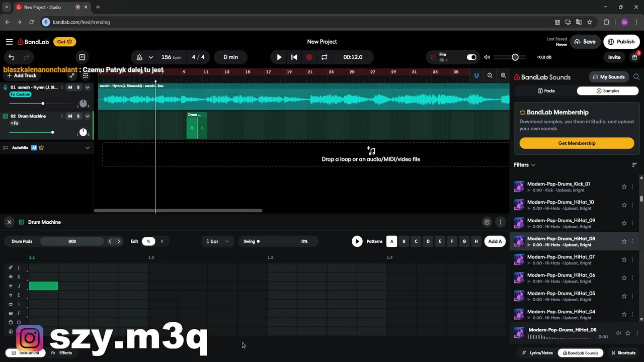Click the undo arrow icon
The width and height of the screenshot is (644, 362).
click(12, 57)
